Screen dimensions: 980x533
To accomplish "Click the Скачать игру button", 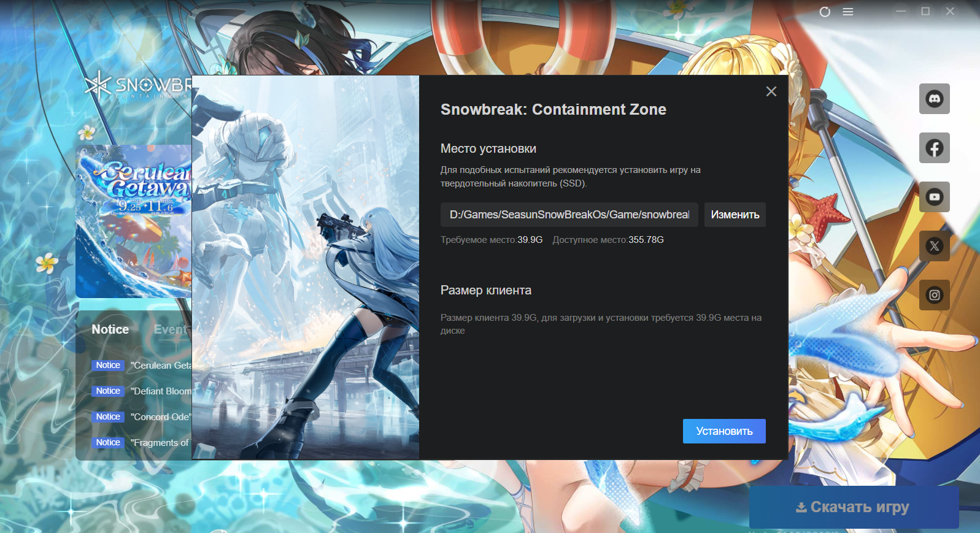I will 854,507.
